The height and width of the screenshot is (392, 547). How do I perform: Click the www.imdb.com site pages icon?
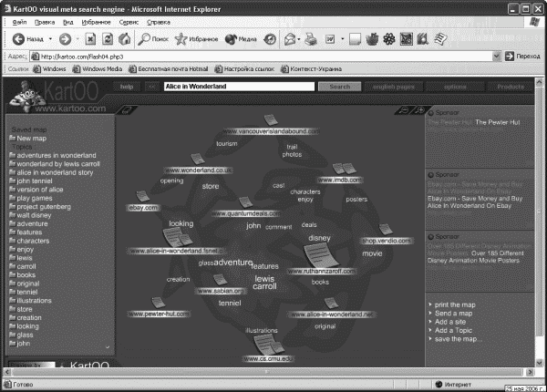click(x=344, y=169)
